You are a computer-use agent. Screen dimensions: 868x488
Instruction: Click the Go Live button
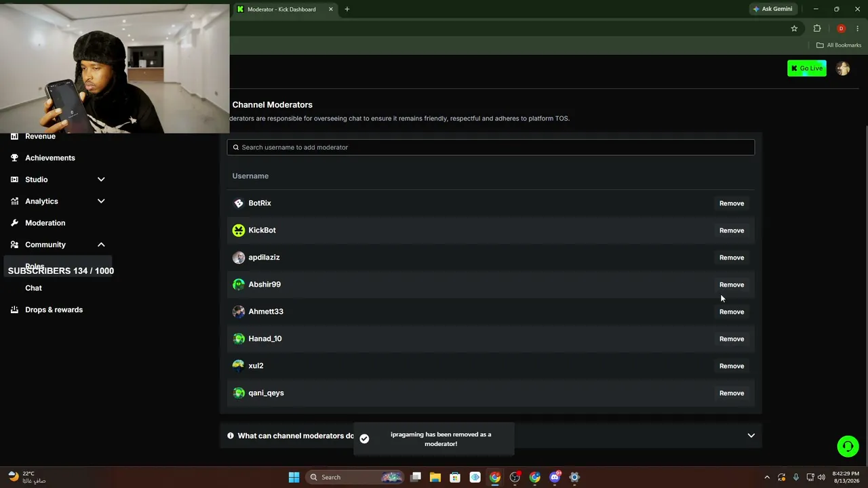tap(807, 68)
